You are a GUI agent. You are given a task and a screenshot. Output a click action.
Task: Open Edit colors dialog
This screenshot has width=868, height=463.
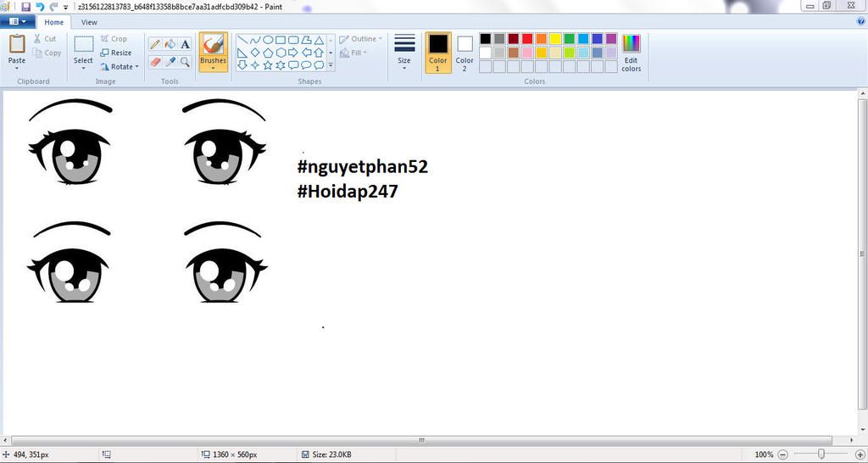click(x=631, y=52)
